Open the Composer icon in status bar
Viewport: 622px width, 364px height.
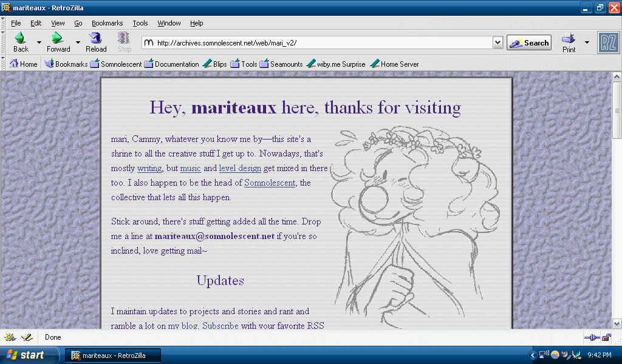click(27, 337)
